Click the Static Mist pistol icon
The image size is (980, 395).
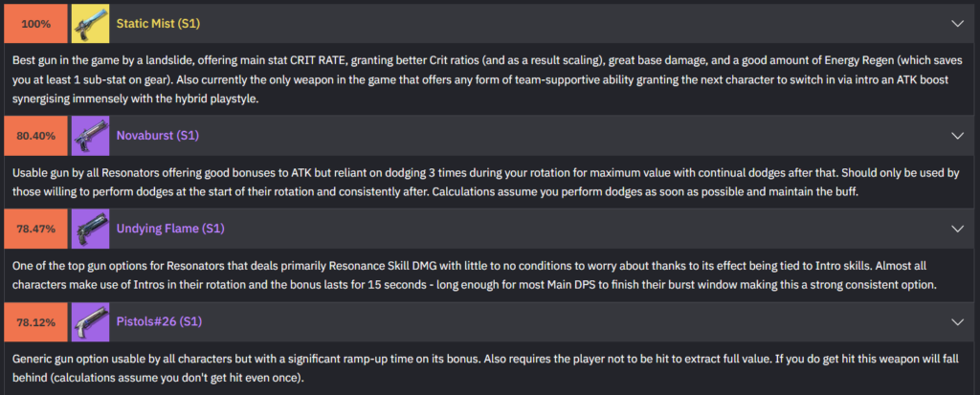coord(90,22)
